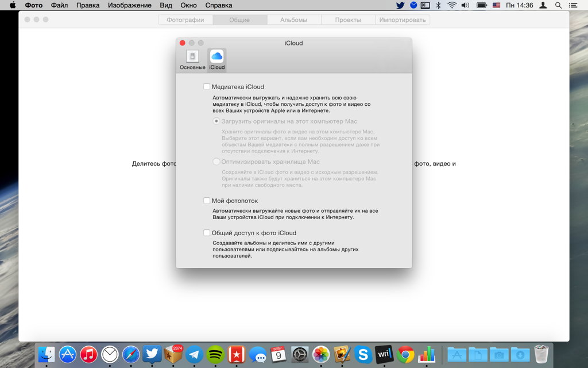Open the Фото application menu
Image resolution: width=588 pixels, height=368 pixels.
pyautogui.click(x=34, y=5)
